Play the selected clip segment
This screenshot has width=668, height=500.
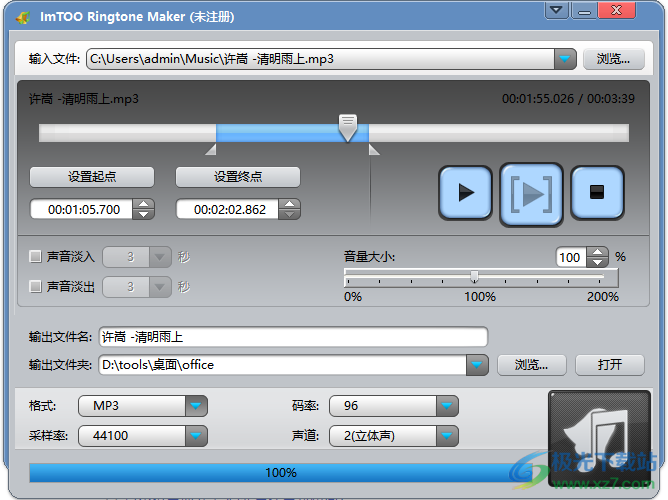pyautogui.click(x=531, y=194)
